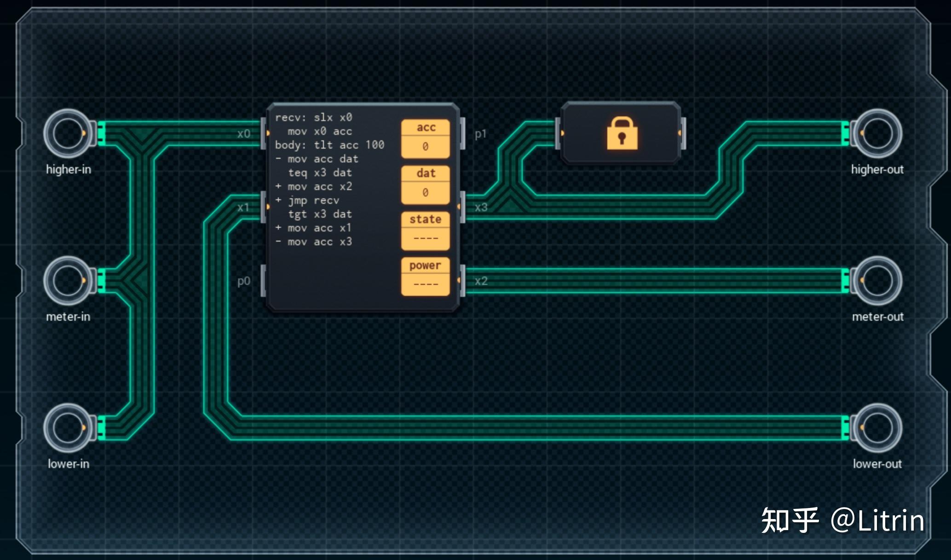Select the locked component padlock icon
Viewport: 951px width, 560px height.
[622, 133]
